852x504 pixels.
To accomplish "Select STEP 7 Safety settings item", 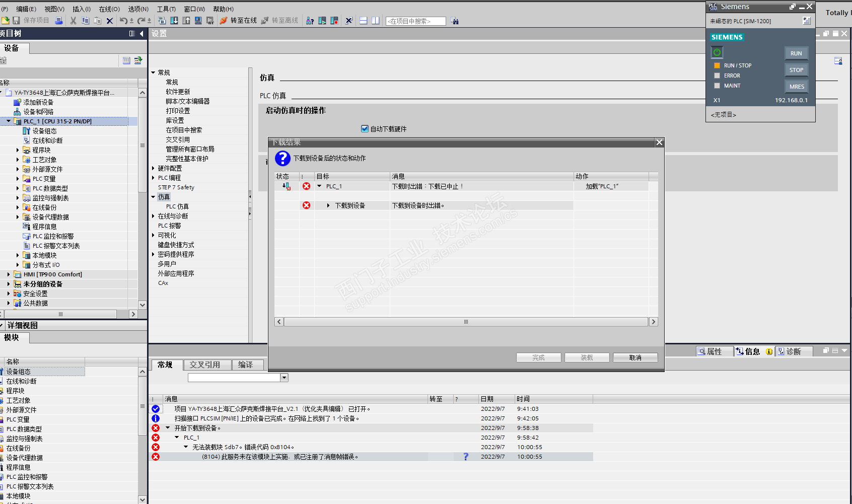I will tap(176, 187).
